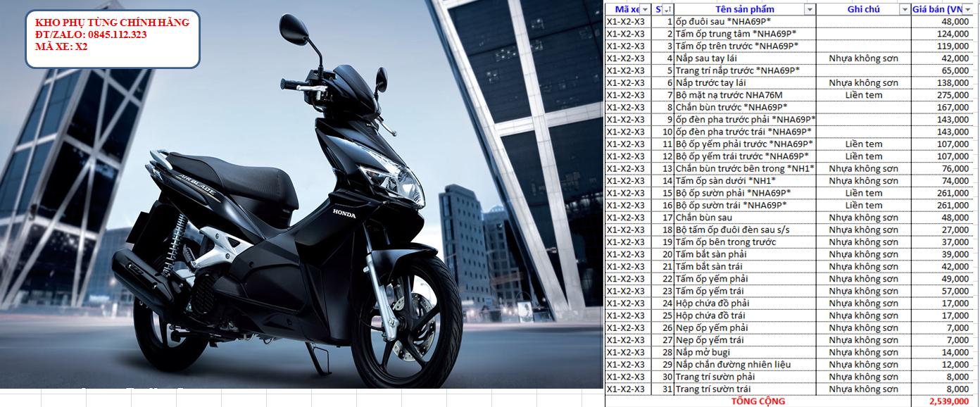Select cell 'Trang trí sườn trái'
The width and height of the screenshot is (980, 407).
745,389
